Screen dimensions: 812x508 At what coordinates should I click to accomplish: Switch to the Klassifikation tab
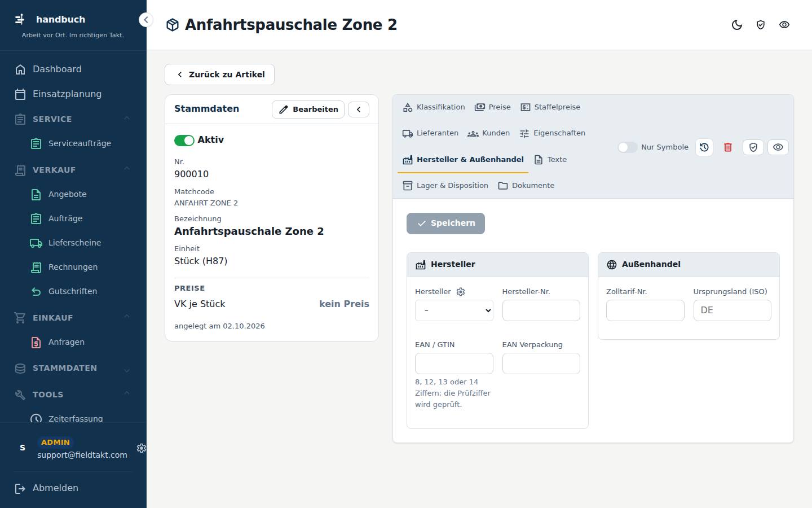(x=434, y=107)
